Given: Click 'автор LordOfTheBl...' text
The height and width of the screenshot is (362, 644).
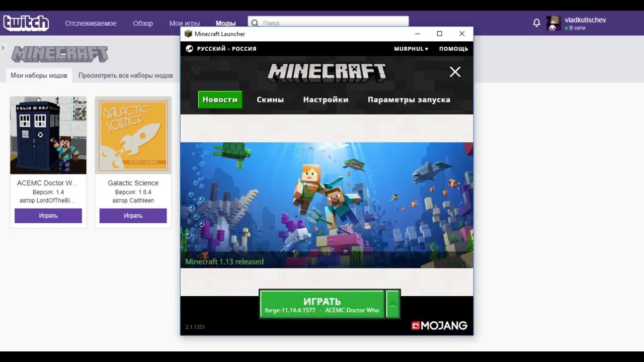Looking at the screenshot, I should click(48, 201).
